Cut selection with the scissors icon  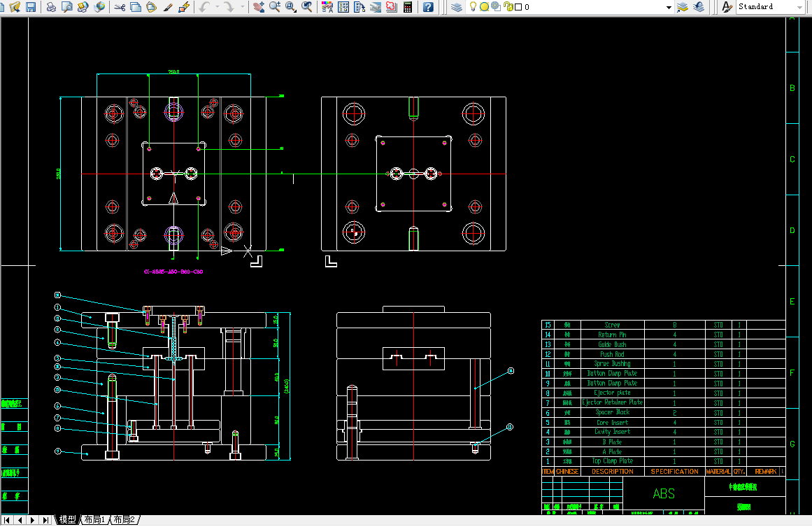(120, 7)
